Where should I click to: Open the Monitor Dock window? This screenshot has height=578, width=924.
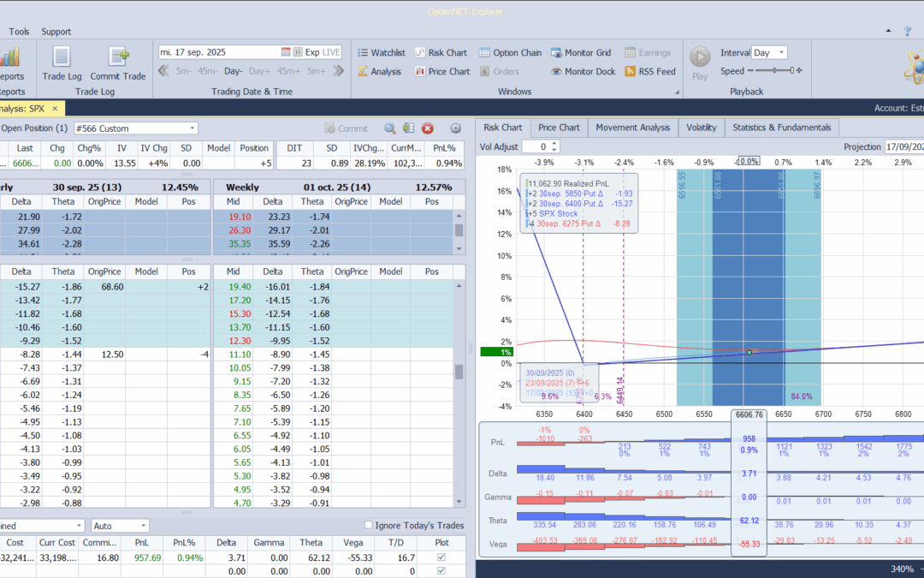pyautogui.click(x=583, y=72)
